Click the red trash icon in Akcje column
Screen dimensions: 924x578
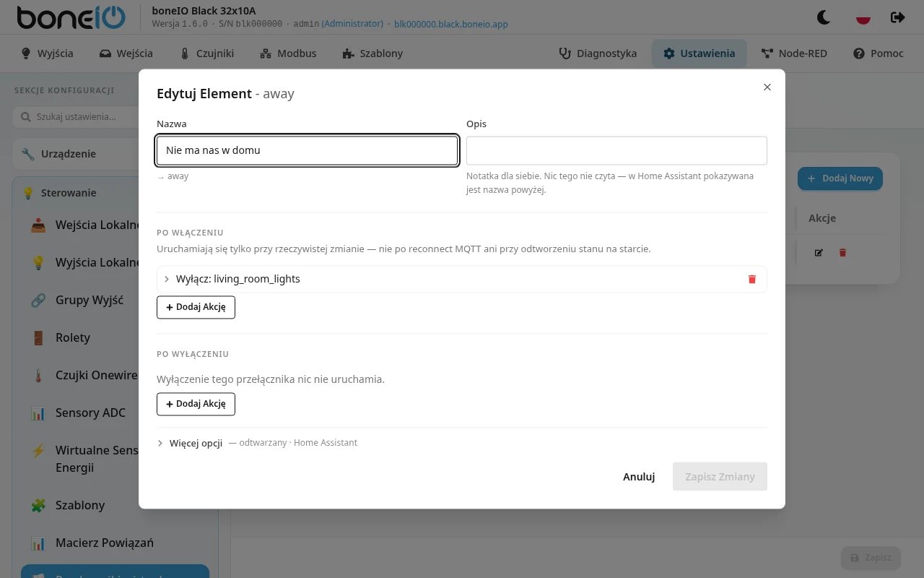pyautogui.click(x=842, y=253)
